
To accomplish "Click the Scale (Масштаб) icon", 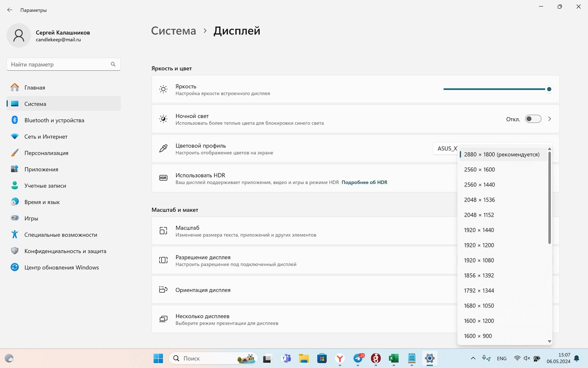I will pyautogui.click(x=163, y=231).
